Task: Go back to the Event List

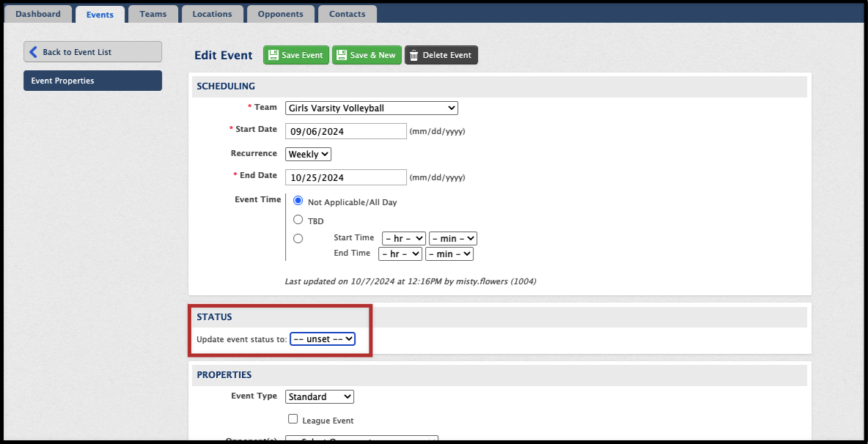Action: [x=92, y=51]
